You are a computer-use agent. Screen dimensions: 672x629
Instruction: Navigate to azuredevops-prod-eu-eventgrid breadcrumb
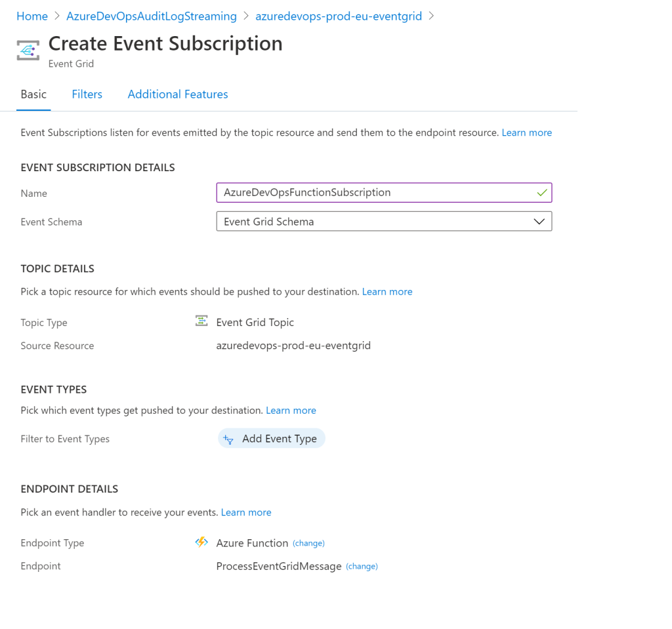(x=338, y=16)
